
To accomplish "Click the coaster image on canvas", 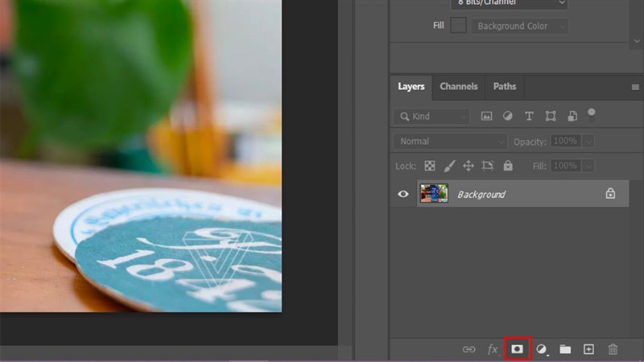I will (167, 250).
